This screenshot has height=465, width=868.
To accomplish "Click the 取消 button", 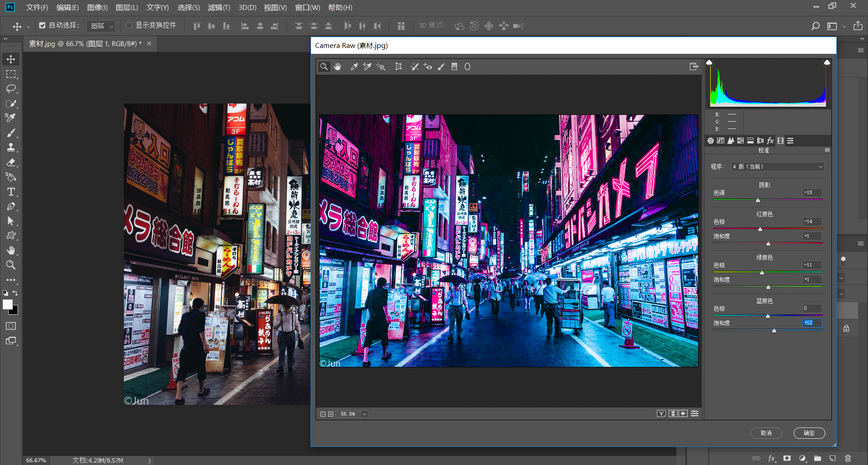I will pyautogui.click(x=766, y=433).
